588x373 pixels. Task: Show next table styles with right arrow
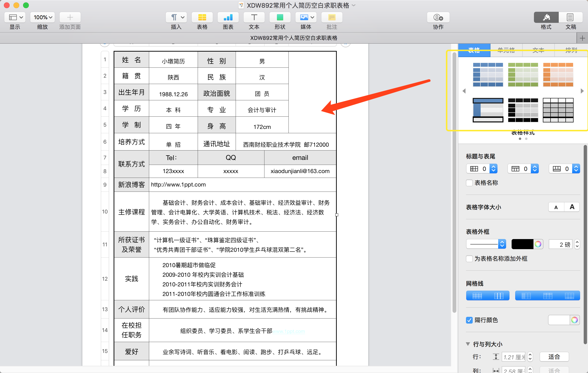click(x=582, y=91)
